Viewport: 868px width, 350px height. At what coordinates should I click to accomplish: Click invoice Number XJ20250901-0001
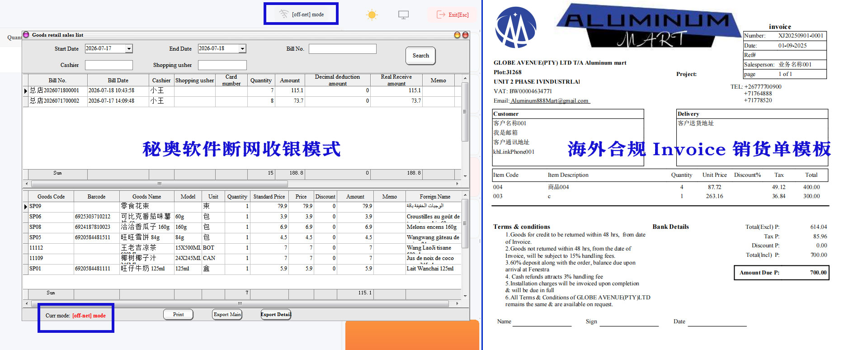(x=801, y=36)
